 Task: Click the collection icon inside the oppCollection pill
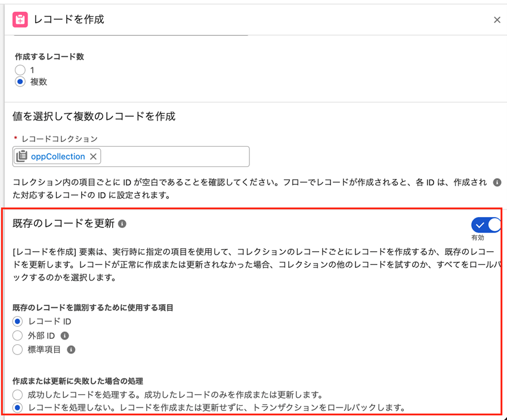[22, 156]
